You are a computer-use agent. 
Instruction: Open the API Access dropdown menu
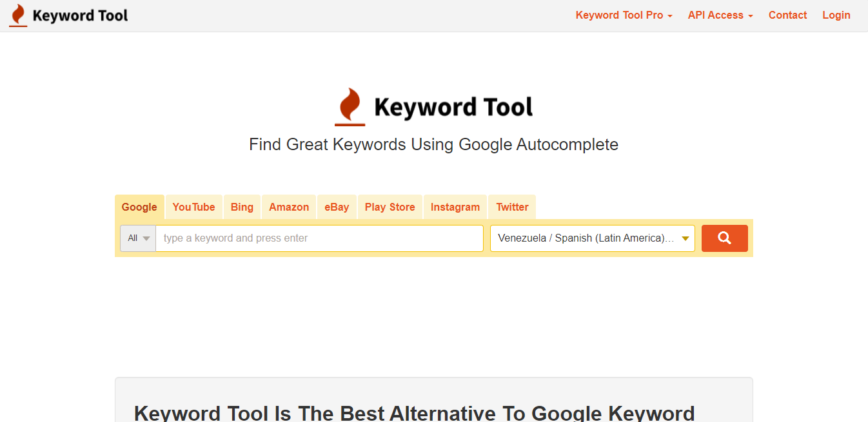[720, 15]
